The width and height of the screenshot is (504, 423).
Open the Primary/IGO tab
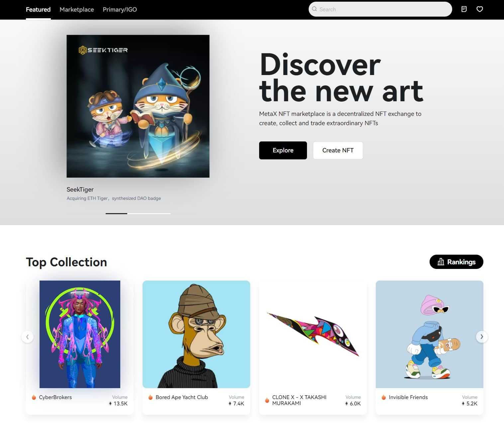coord(120,9)
